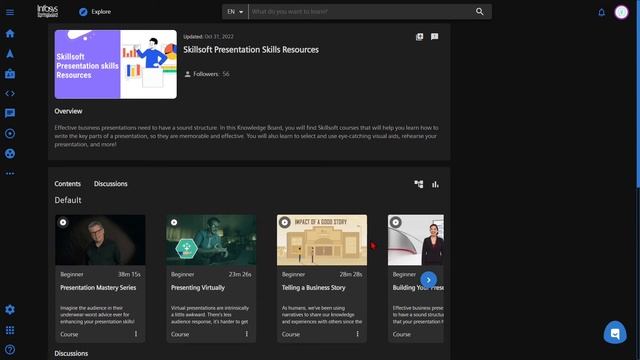Open notifications bell
This screenshot has width=640, height=360.
(602, 13)
